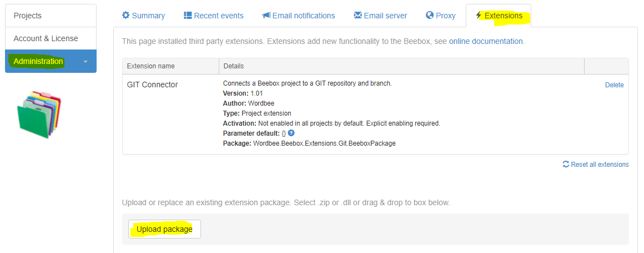644x253 pixels.
Task: Click the list icon beside Recent events
Action: (188, 16)
